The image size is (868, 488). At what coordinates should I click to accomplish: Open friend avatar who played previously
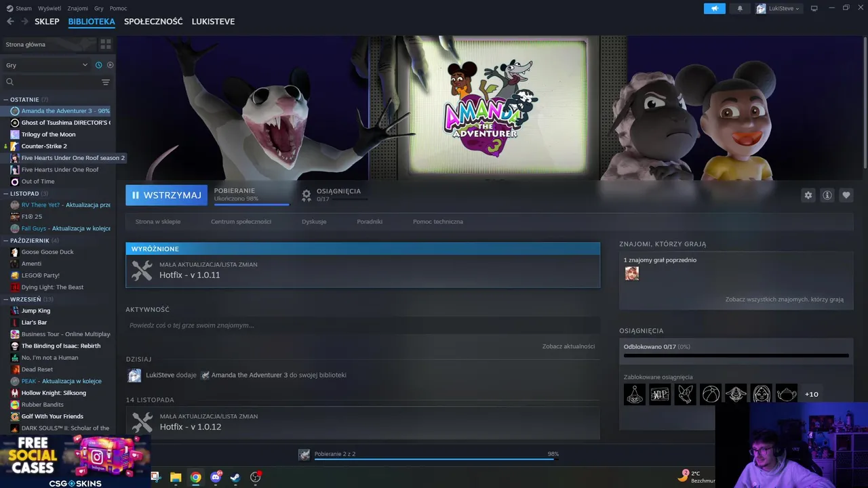[632, 273]
